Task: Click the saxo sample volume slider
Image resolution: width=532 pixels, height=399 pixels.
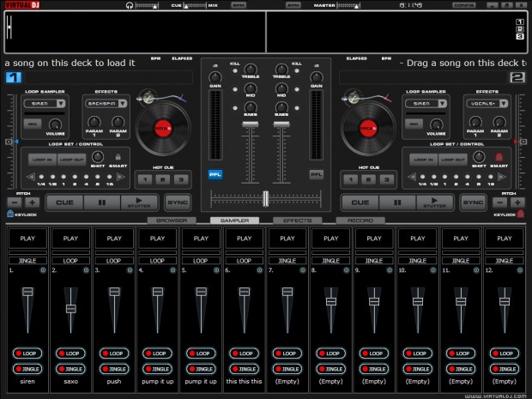Action: (70, 309)
